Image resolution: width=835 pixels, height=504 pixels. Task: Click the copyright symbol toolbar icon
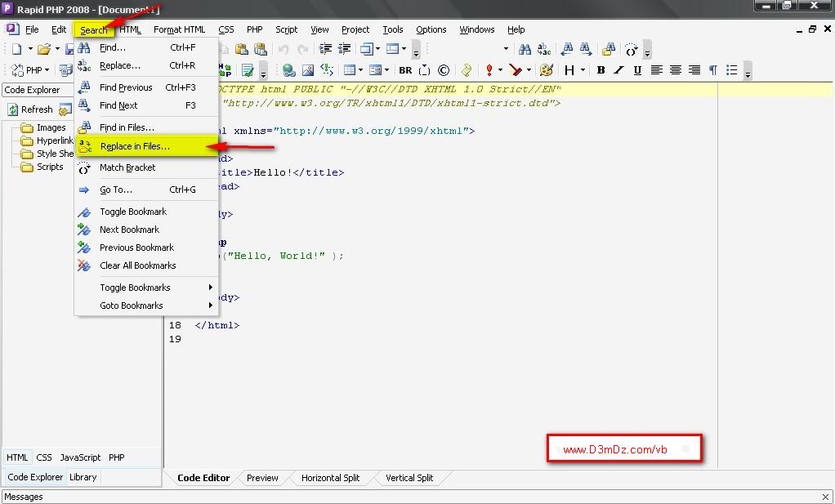coord(444,69)
